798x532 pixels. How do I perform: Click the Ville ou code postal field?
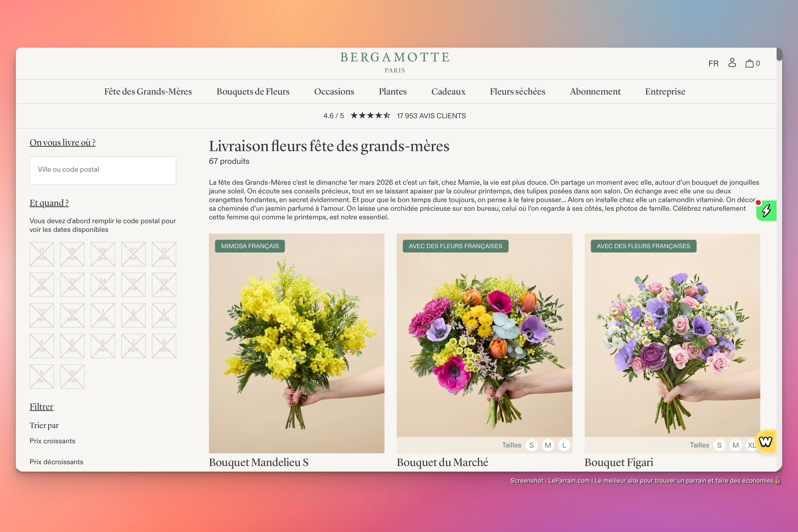(x=103, y=170)
